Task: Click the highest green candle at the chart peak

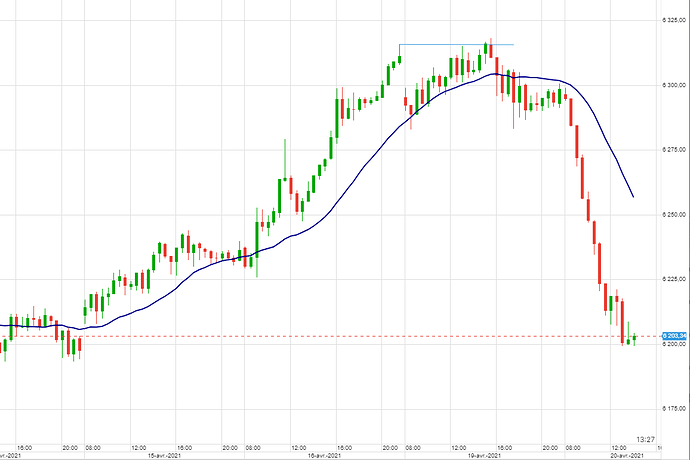Action: click(488, 48)
